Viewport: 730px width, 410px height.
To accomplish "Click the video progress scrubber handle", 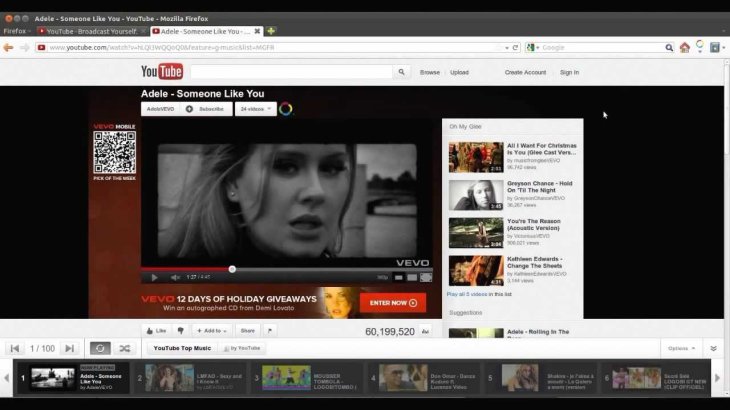I will tap(232, 269).
